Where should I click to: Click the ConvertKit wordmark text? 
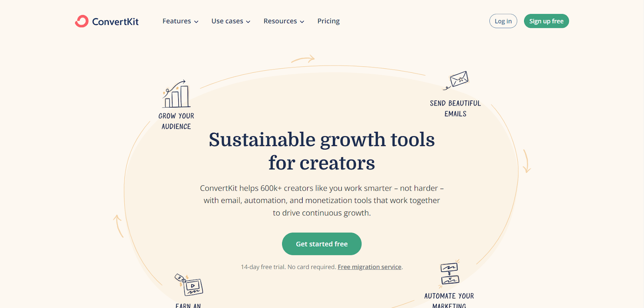[x=115, y=22]
